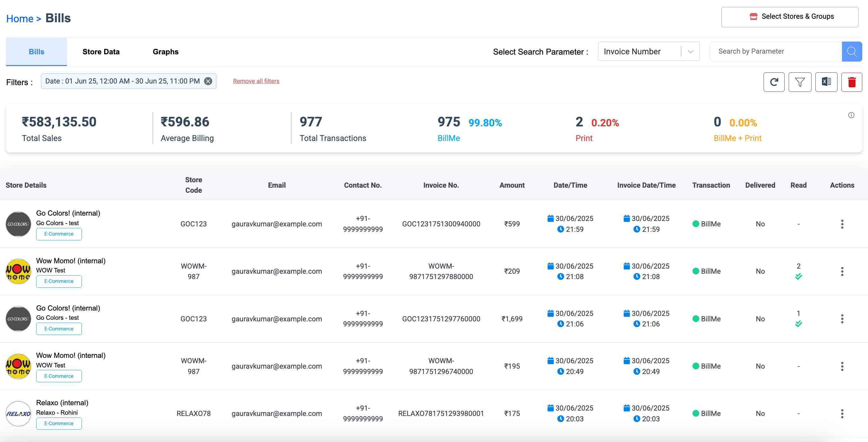Viewport: 868px width, 442px height.
Task: Select the Bills tab
Action: (x=36, y=51)
